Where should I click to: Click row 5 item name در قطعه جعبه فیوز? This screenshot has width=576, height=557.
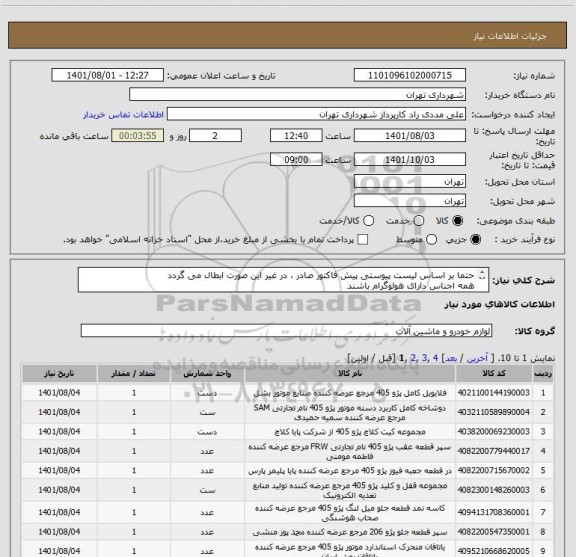coord(350,470)
